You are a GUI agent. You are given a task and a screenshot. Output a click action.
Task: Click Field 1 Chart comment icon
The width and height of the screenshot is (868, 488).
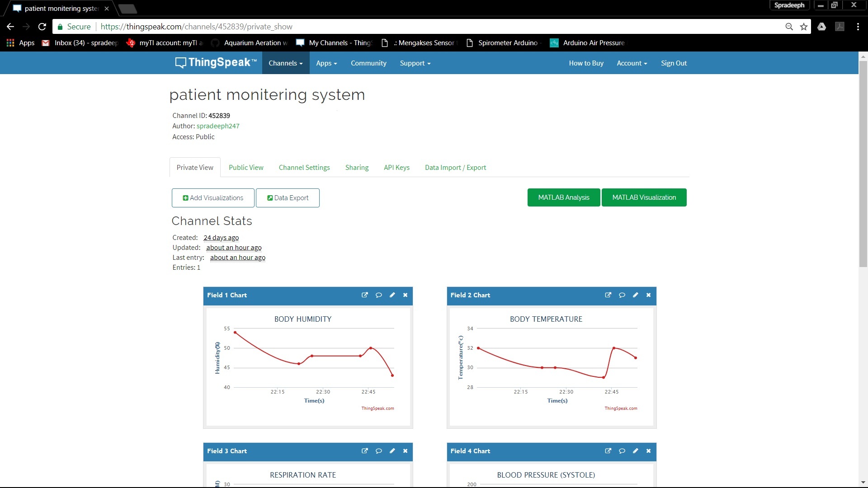click(379, 295)
